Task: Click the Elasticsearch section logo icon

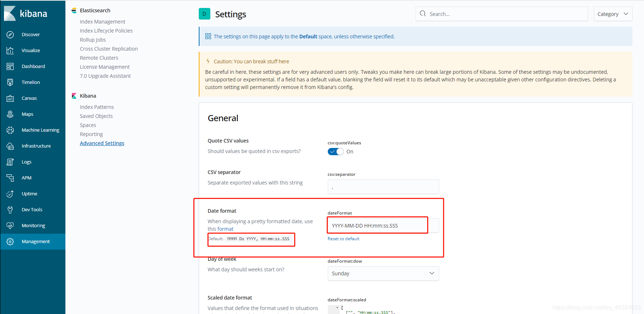Action: point(74,10)
